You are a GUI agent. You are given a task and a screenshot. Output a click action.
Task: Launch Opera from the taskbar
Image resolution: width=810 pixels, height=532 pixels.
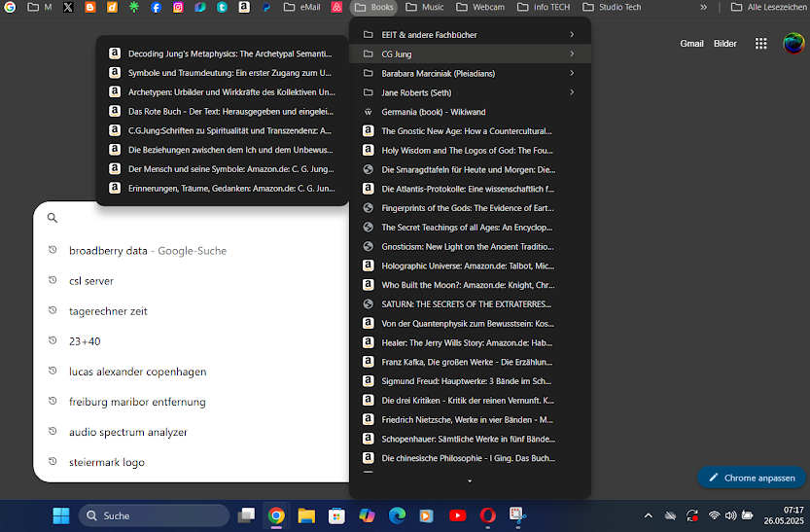487,515
